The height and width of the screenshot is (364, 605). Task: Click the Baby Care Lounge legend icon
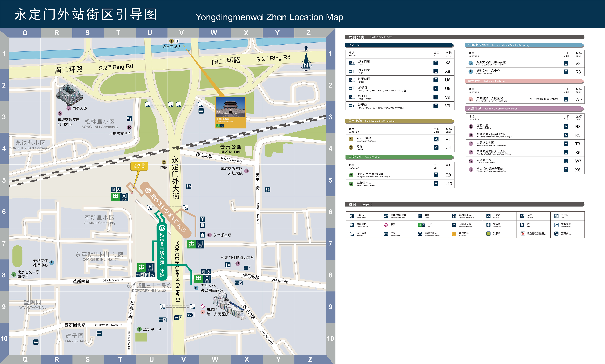click(556, 234)
